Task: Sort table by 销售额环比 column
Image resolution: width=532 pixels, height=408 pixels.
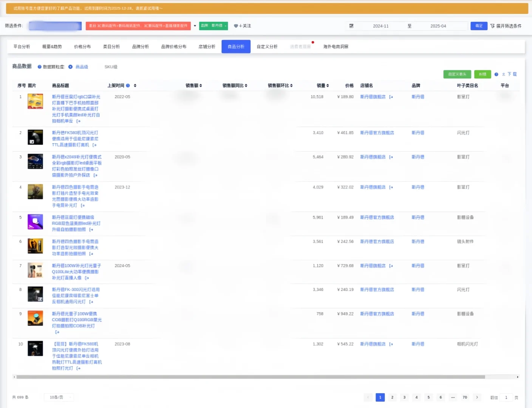Action: coord(291,86)
